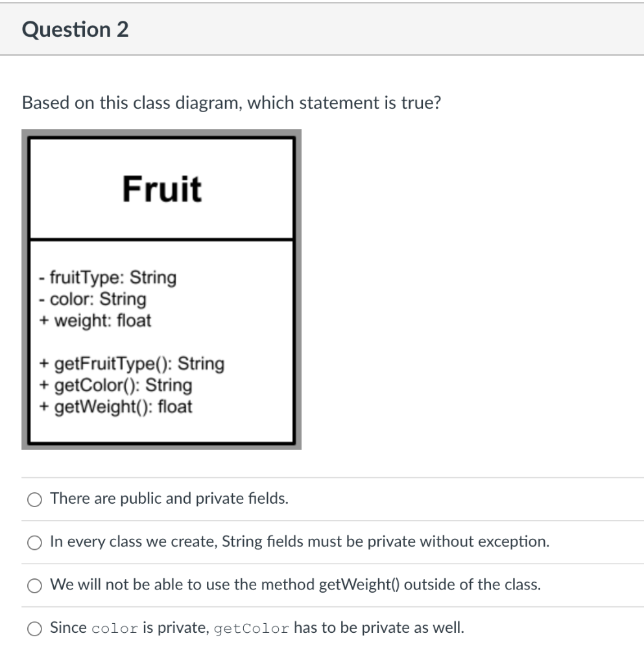The image size is (644, 664).
Task: Pick answer saying getColor has to be private
Action: (x=34, y=628)
